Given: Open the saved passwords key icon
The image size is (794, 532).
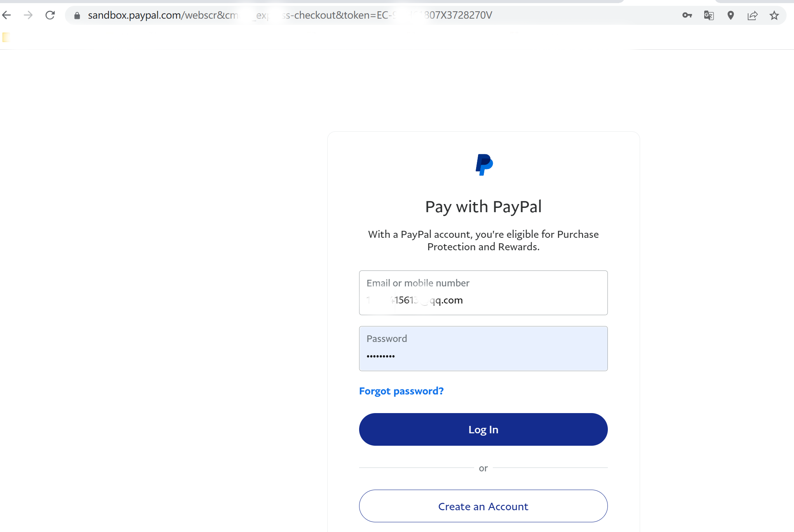Looking at the screenshot, I should (x=687, y=16).
